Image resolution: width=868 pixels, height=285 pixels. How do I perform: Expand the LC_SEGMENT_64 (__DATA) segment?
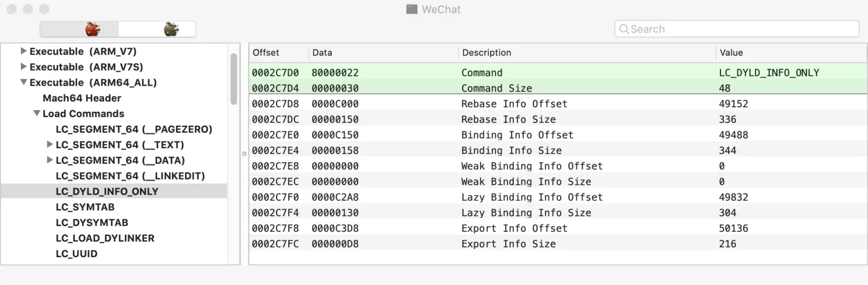tap(50, 160)
